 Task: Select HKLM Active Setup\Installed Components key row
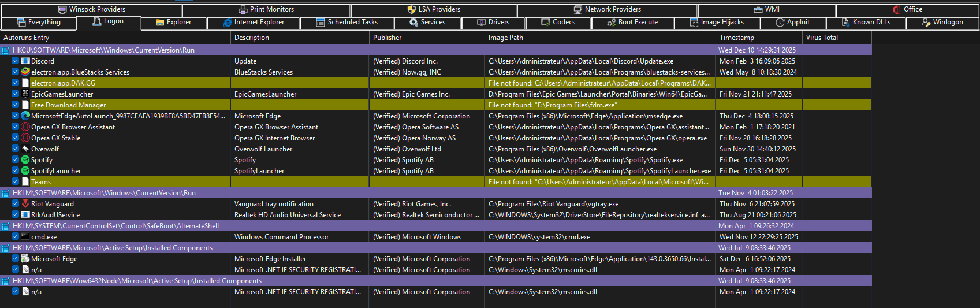tap(435, 248)
